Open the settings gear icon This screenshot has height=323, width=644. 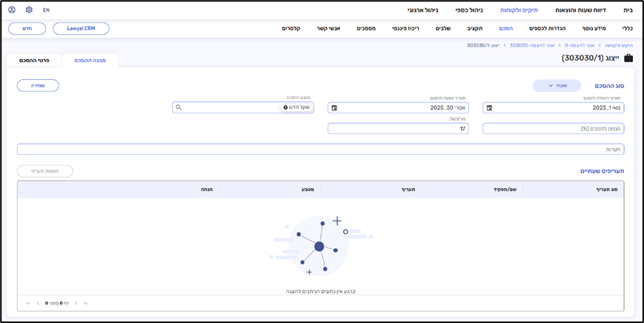[x=29, y=10]
